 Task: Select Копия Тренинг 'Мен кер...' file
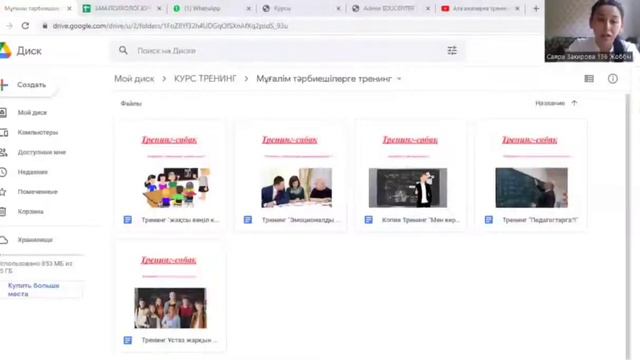pyautogui.click(x=411, y=176)
